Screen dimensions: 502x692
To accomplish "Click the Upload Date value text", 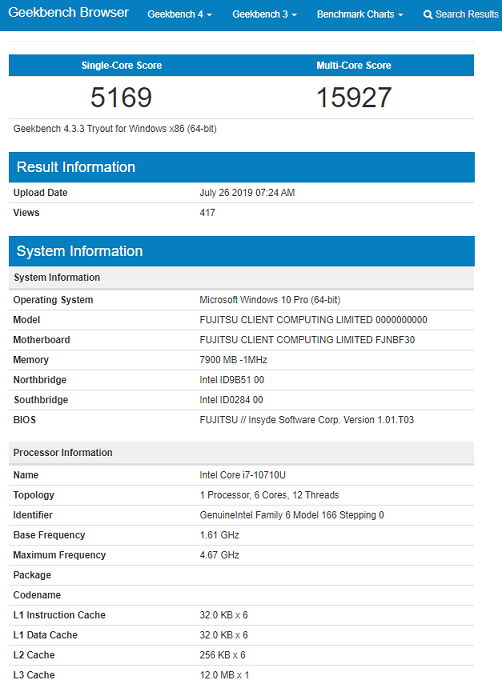I will (247, 193).
